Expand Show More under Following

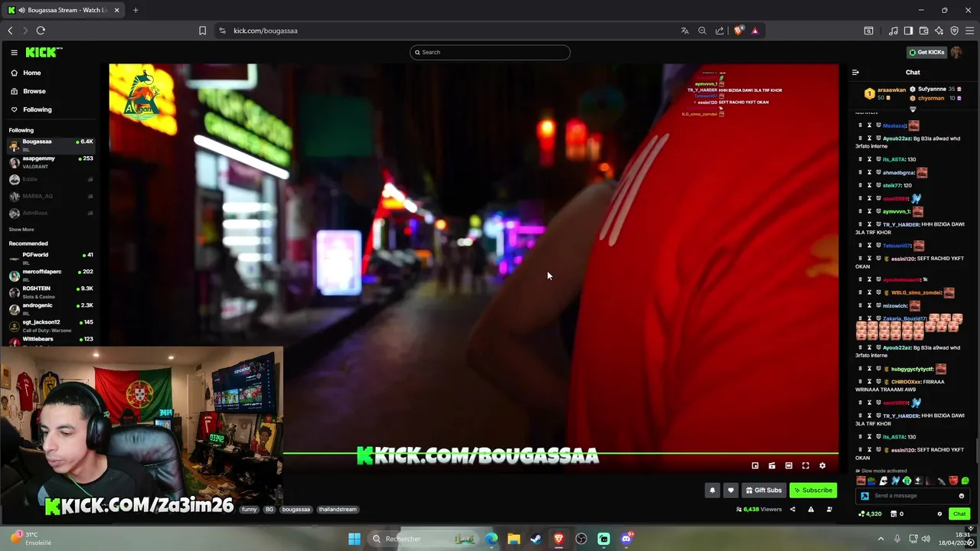(21, 230)
